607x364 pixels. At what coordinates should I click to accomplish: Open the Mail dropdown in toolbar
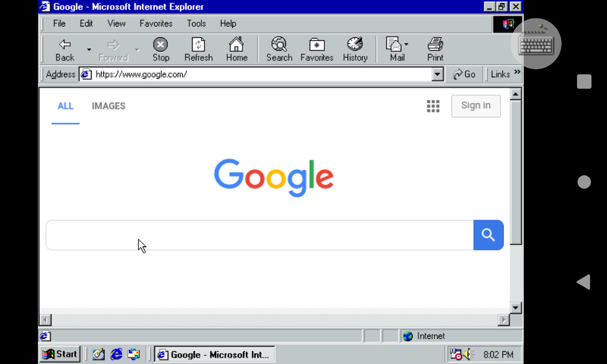(406, 44)
